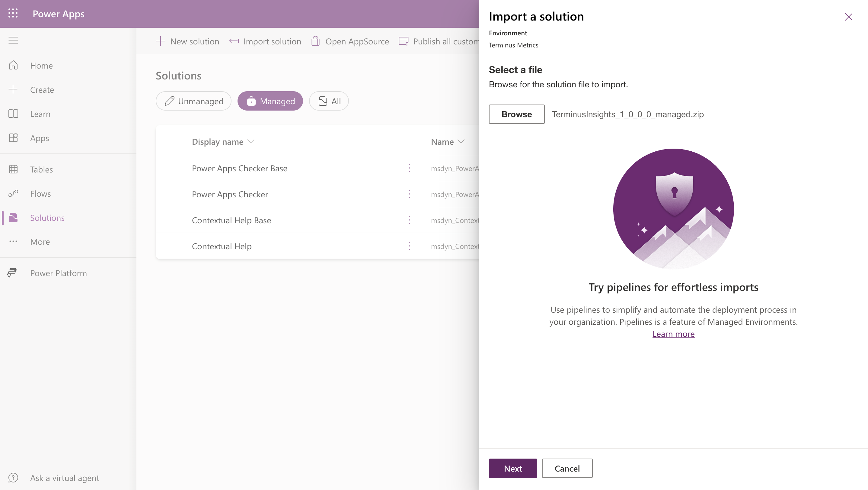
Task: Switch to the Managed solutions filter
Action: click(x=270, y=101)
